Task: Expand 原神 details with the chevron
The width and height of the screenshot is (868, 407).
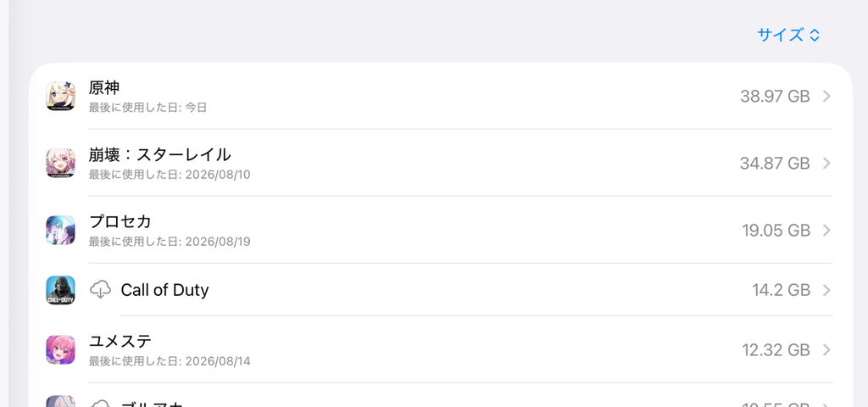Action: pos(826,97)
